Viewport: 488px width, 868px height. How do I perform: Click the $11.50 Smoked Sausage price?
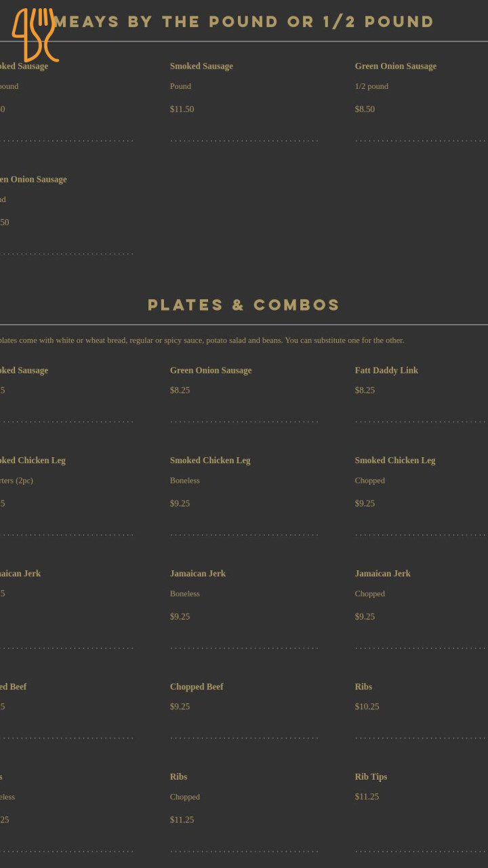pyautogui.click(x=182, y=109)
